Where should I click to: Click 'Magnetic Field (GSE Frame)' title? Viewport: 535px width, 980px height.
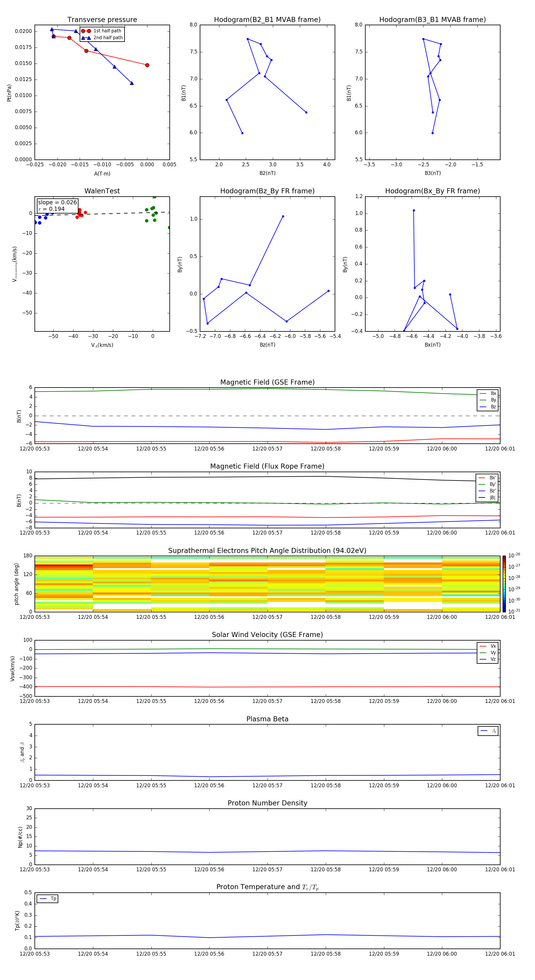pos(267,382)
